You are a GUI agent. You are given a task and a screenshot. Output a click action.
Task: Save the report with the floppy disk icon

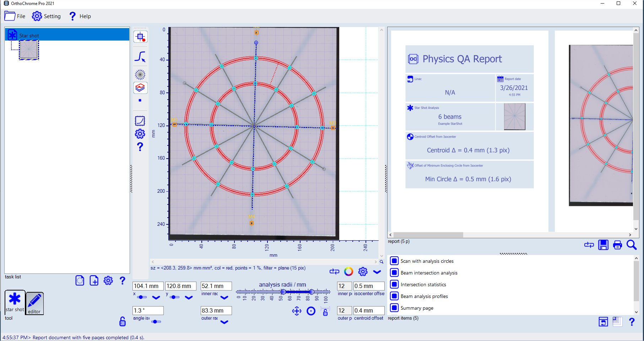coord(603,245)
